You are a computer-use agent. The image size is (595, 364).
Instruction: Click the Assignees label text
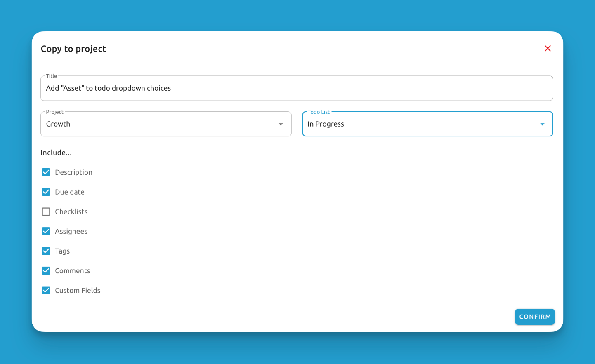[71, 231]
